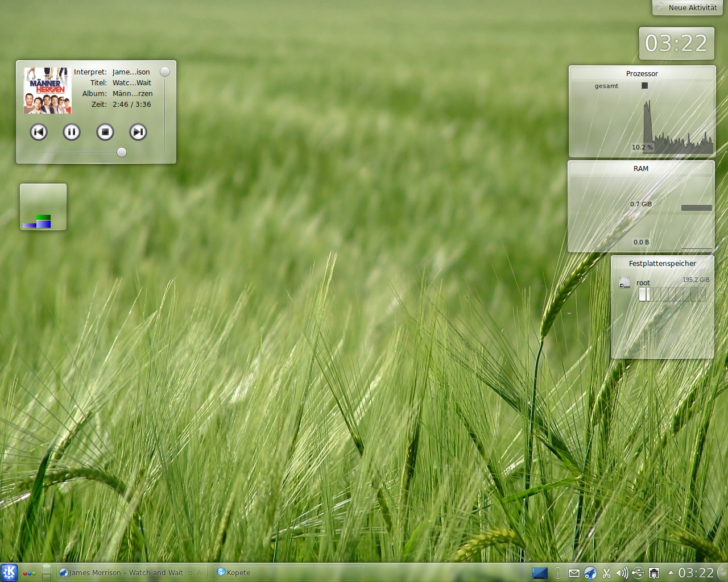Image resolution: width=728 pixels, height=582 pixels.
Task: Go back to the previous track
Action: (39, 132)
